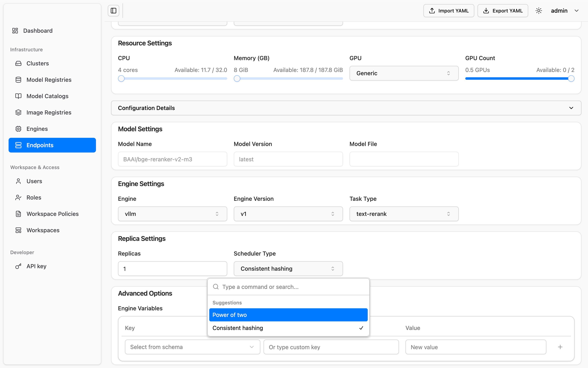Open Workspaces link

click(x=43, y=230)
